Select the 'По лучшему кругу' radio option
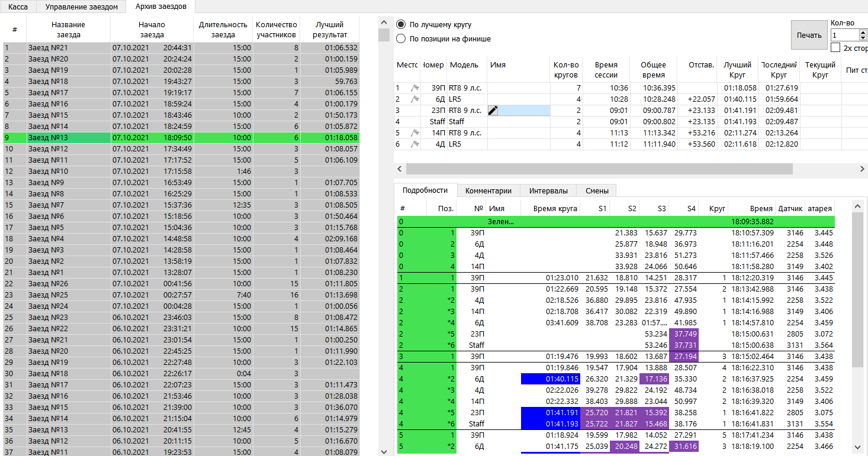Image resolution: width=868 pixels, height=456 pixels. [x=401, y=25]
